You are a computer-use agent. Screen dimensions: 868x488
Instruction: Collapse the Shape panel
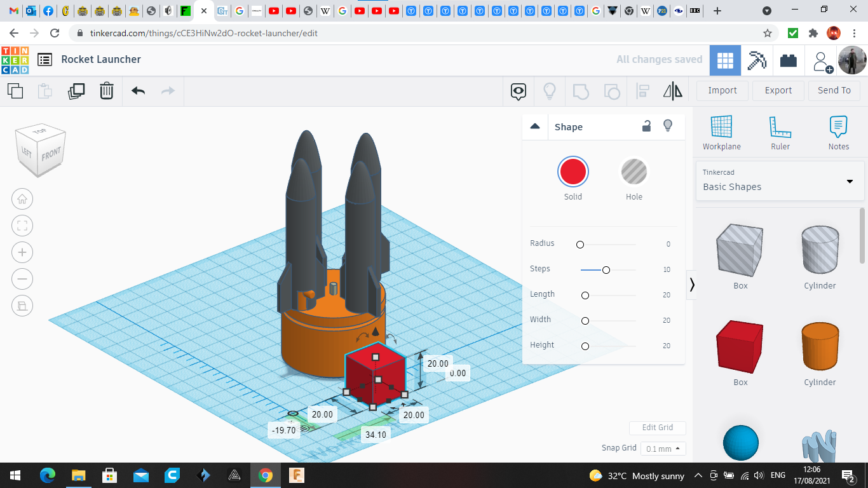[x=535, y=126]
